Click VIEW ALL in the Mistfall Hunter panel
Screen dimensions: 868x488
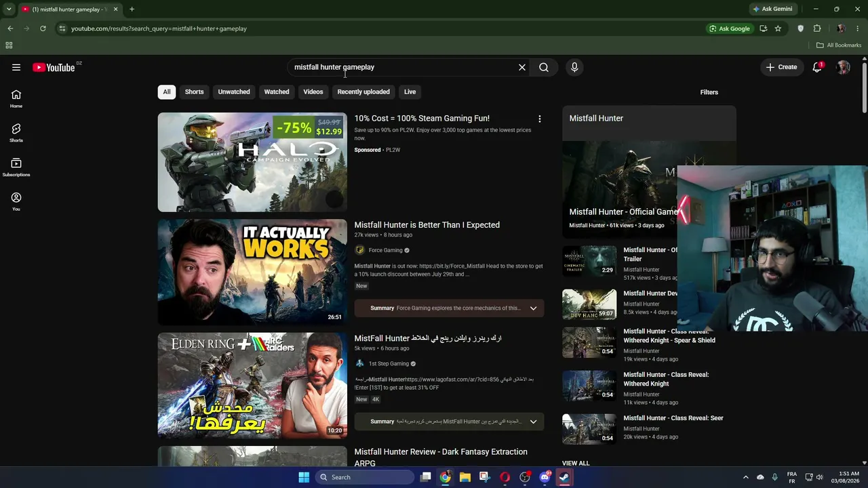[576, 464]
